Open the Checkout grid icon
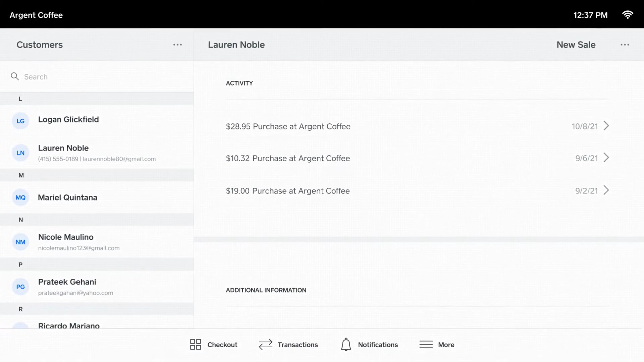Viewport: 644px width, 362px height. pyautogui.click(x=195, y=344)
